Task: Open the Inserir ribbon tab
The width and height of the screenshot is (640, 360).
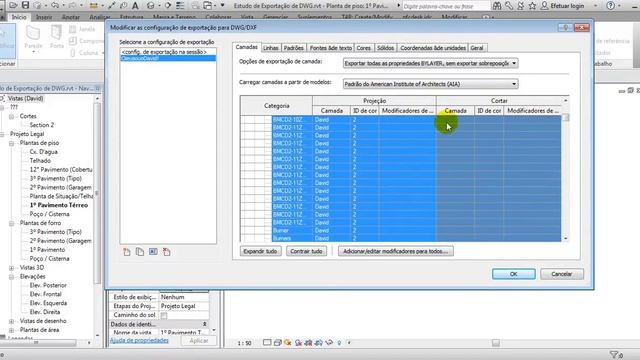Action: 44,17
